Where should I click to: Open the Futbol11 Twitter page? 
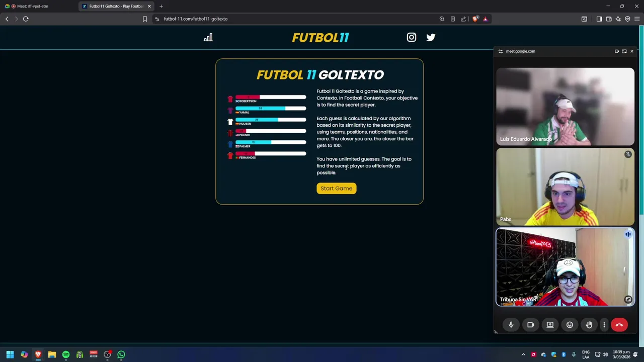(431, 37)
